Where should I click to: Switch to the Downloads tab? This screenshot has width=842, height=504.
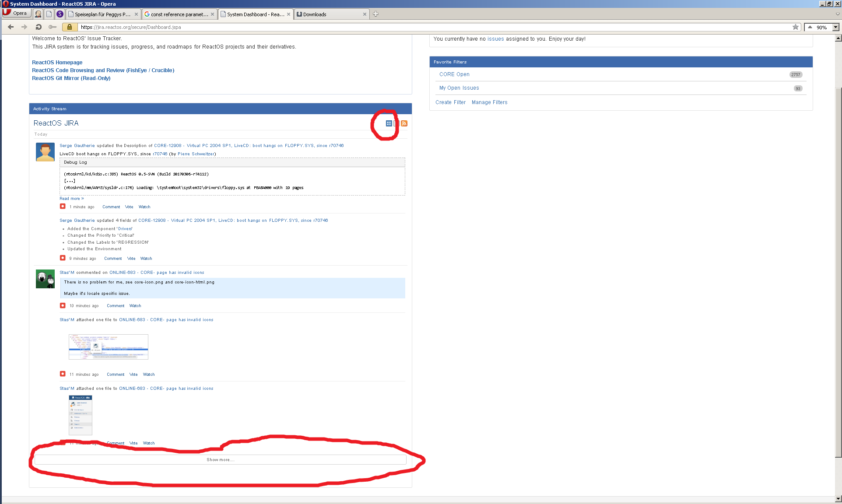(x=332, y=14)
